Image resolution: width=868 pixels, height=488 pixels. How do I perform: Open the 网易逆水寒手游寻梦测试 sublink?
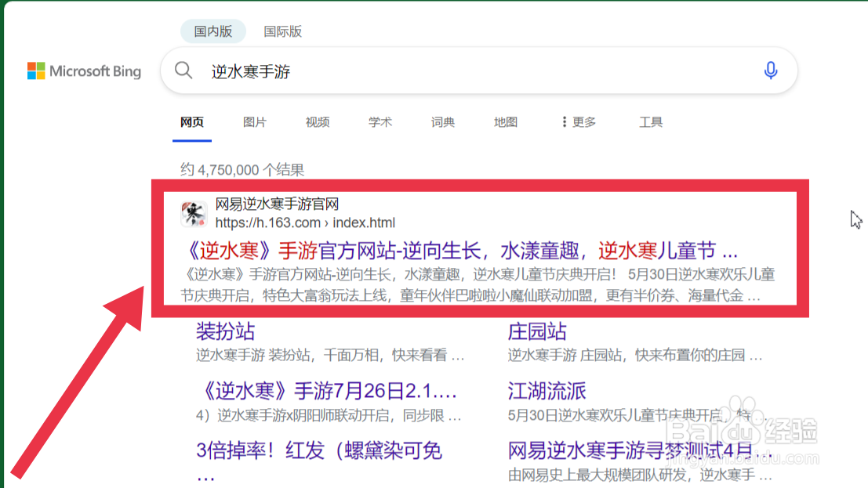(640, 450)
